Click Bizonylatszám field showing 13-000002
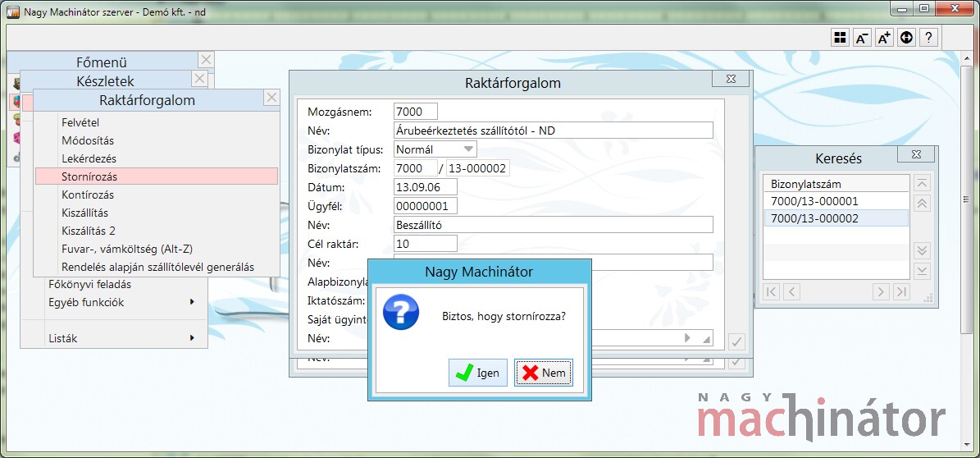The width and height of the screenshot is (980, 458). click(477, 168)
